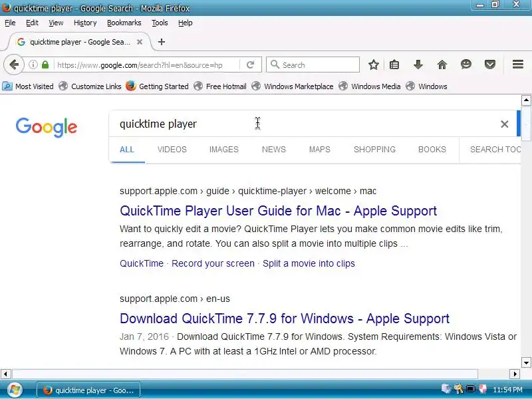
Task: Click the green padlock security icon
Action: point(45,65)
